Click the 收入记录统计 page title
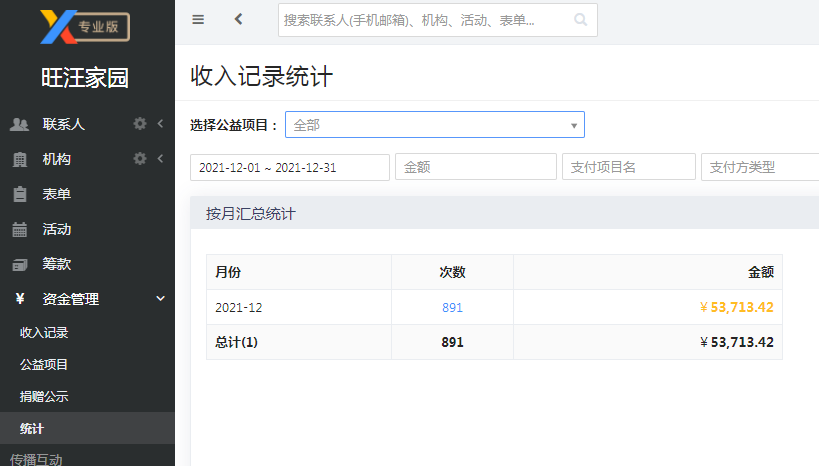The width and height of the screenshot is (819, 466). pyautogui.click(x=261, y=76)
